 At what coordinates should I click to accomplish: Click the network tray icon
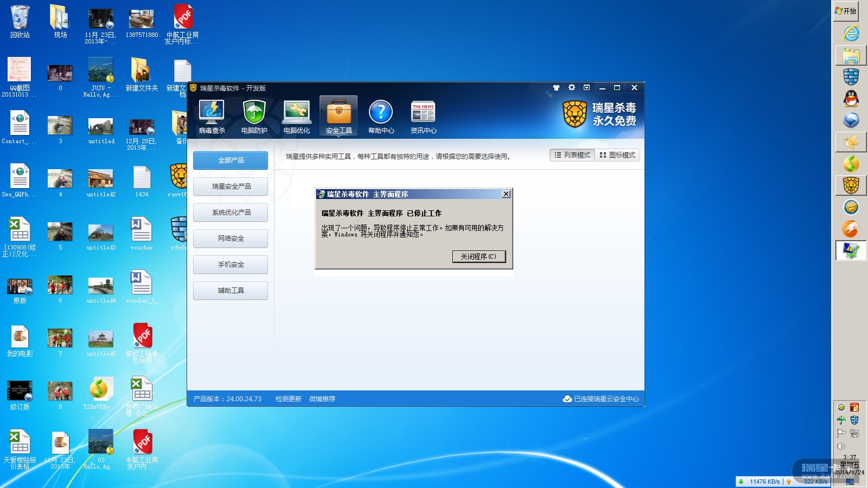854,433
